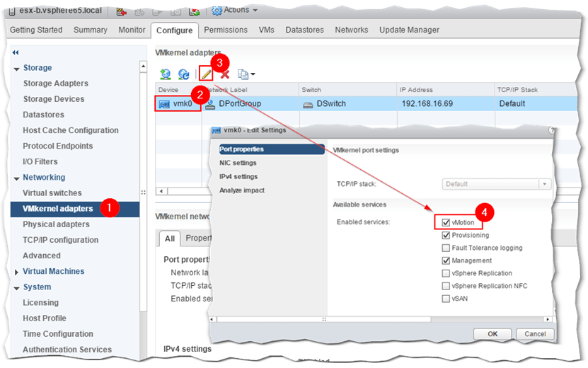The image size is (588, 368).
Task: Click the vmk0 adapter device icon
Action: 164,104
